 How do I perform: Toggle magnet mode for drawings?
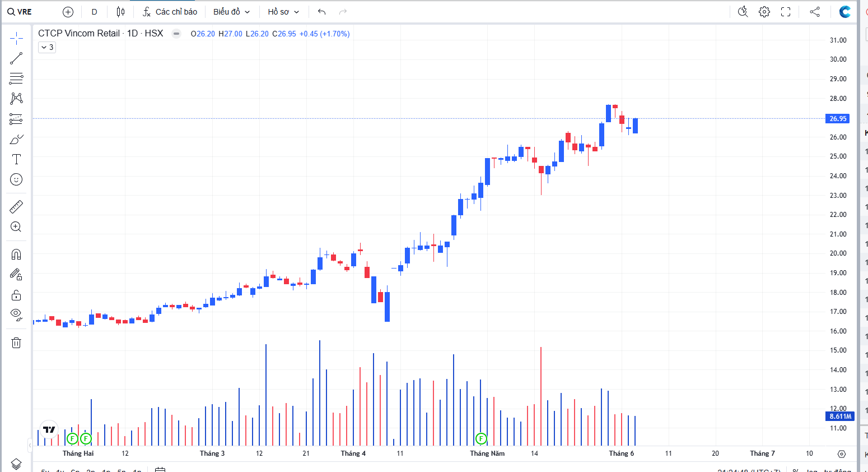pos(16,254)
